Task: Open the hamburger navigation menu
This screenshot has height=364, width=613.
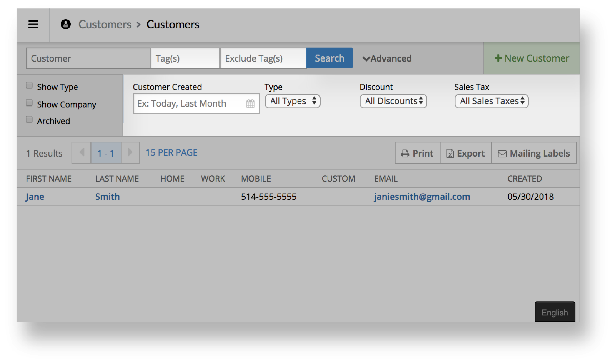Action: (33, 24)
